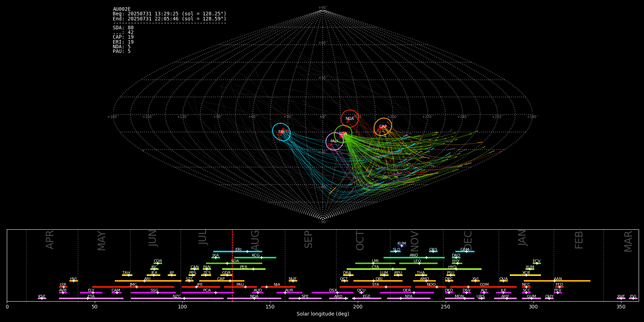644x322 pixels.
Task: Click the LEO shower label on timeline
Action: (418, 261)
